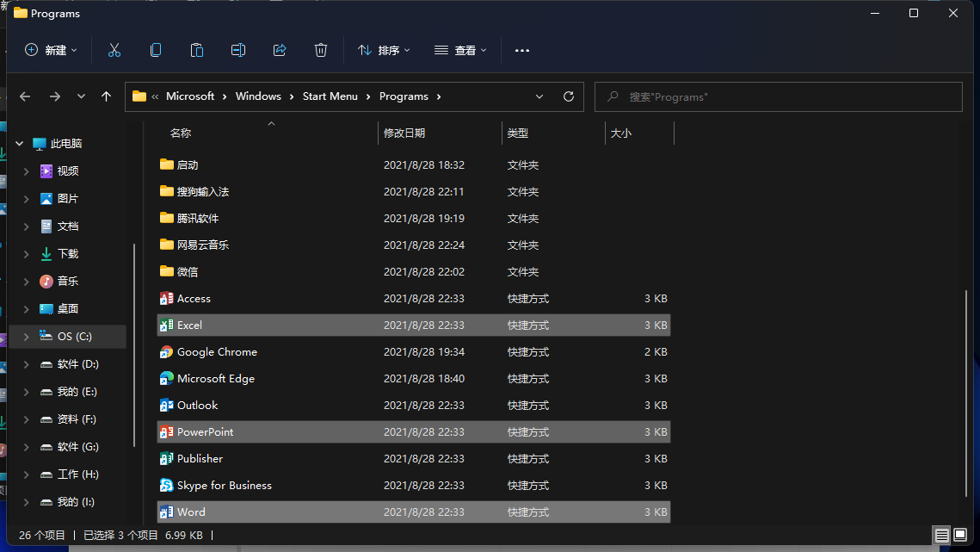Expand the 视频 tree node
The image size is (980, 552).
[27, 171]
